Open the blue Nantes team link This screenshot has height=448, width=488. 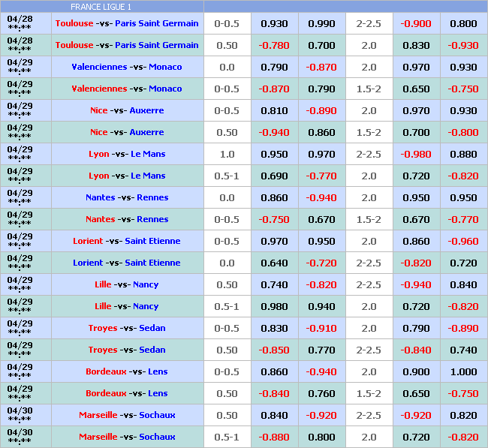click(100, 197)
